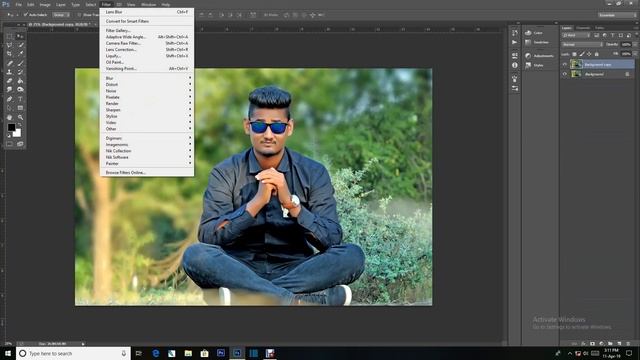Viewport: 640px width, 360px height.
Task: Open the Adjustments panel
Action: coord(539,56)
